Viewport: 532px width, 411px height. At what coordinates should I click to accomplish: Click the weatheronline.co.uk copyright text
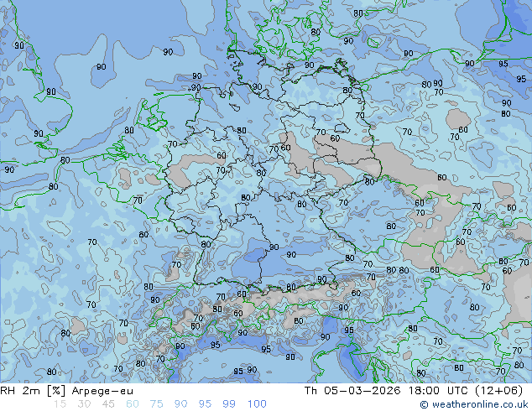click(x=474, y=404)
